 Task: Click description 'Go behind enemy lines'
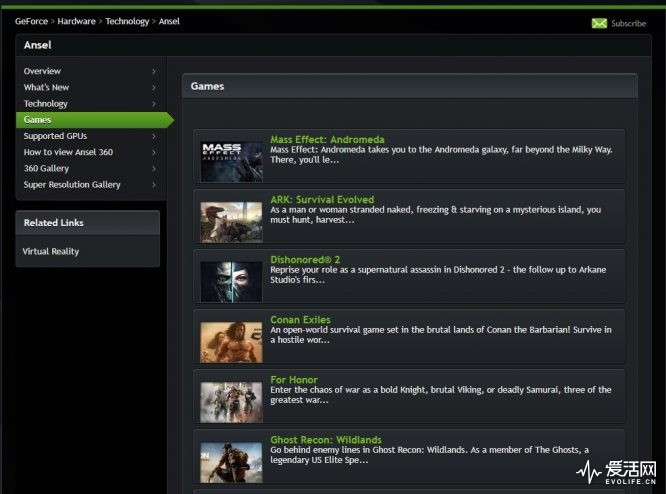(429, 455)
